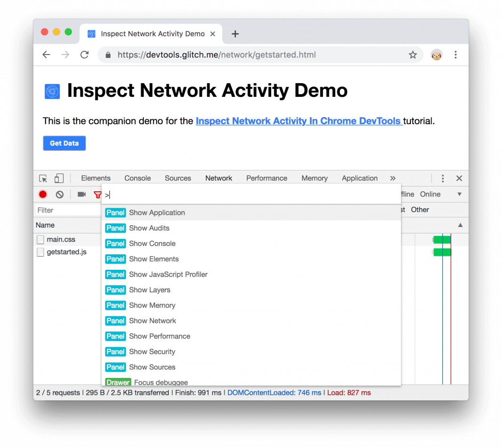Image resolution: width=502 pixels, height=448 pixels.
Task: Click the filter funnel icon
Action: point(97,194)
